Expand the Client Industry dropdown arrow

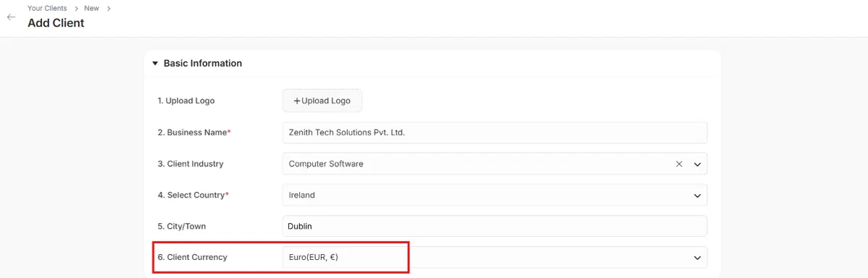698,164
